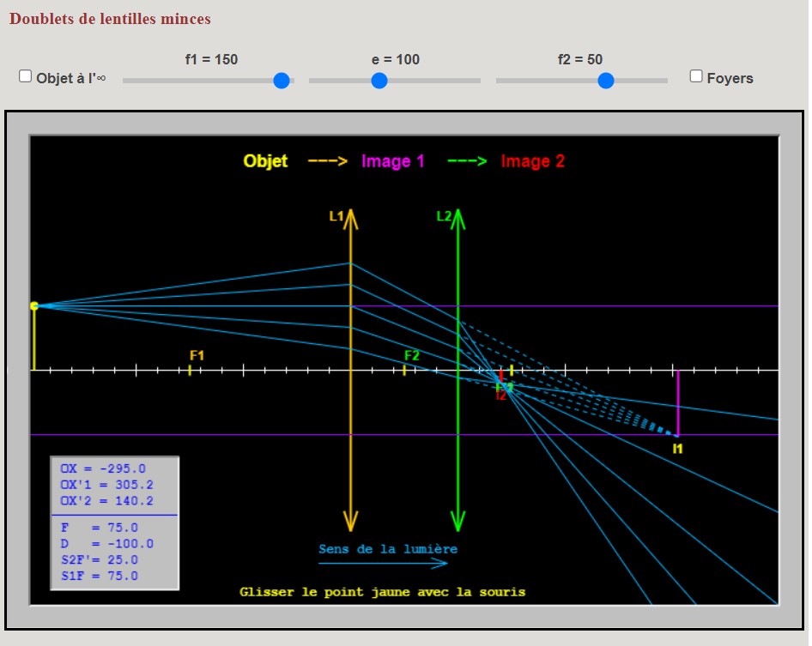Click the yellow F1 focal marker
Screen dimensions: 812x646
190,370
